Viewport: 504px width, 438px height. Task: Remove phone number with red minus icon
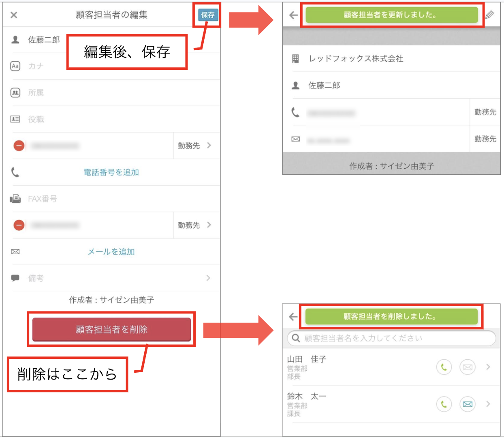(x=19, y=146)
